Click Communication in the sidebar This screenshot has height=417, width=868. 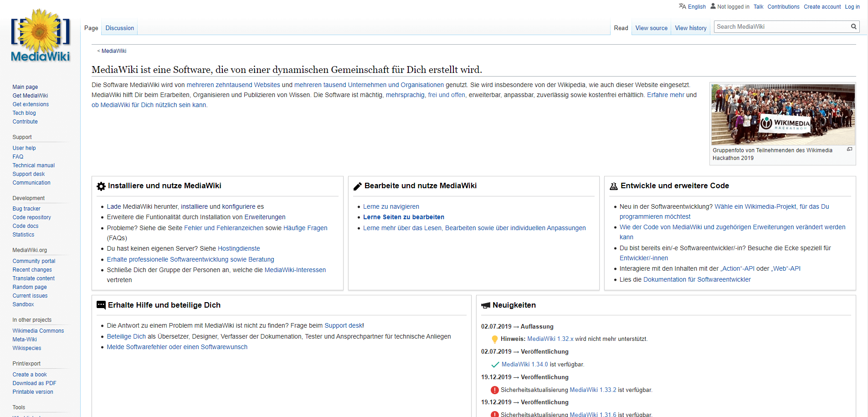point(31,183)
